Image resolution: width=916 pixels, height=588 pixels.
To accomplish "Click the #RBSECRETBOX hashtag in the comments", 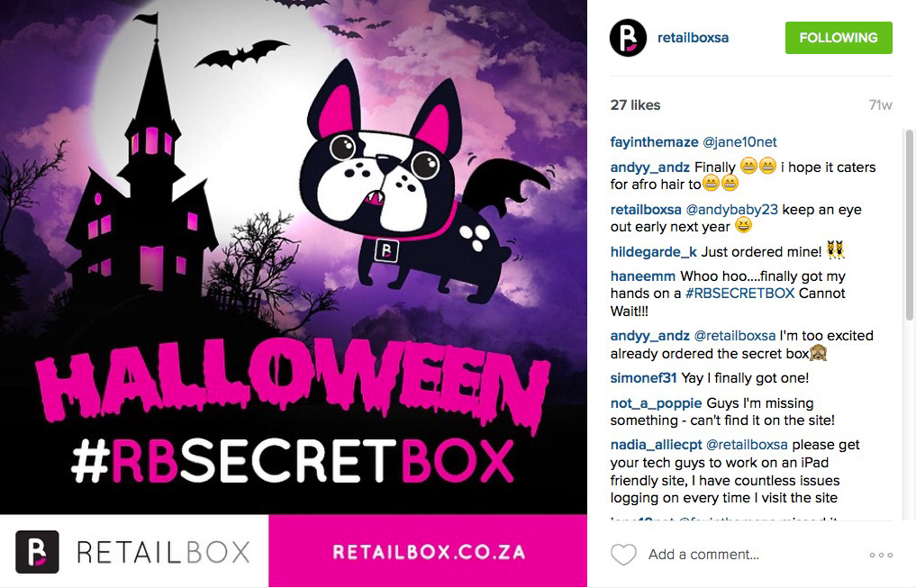I will (739, 294).
